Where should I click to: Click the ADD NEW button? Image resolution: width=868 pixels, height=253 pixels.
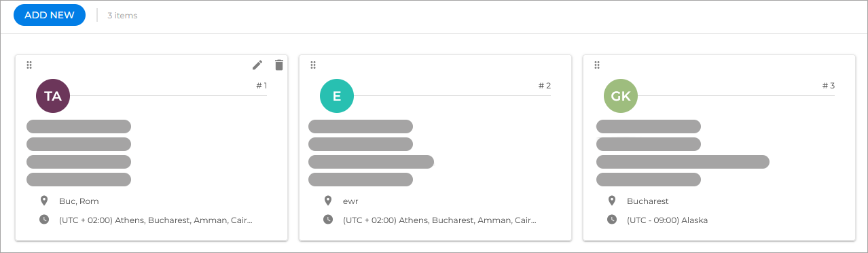click(50, 15)
